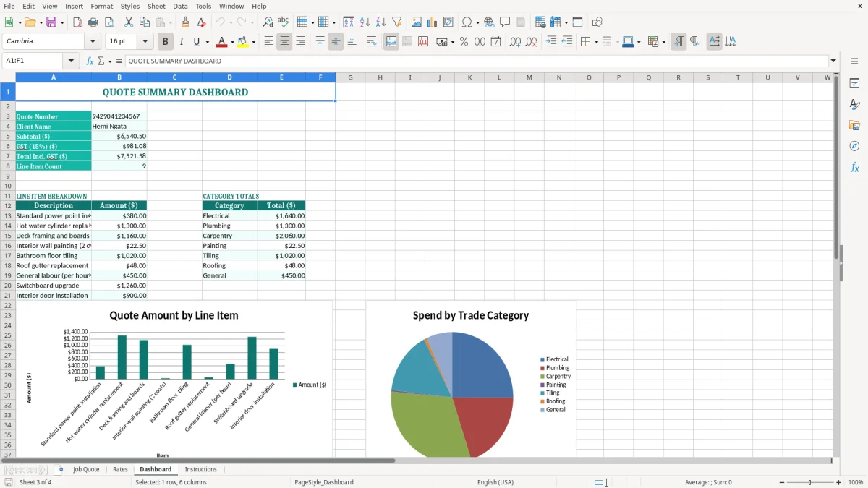Click row header 10
The height and width of the screenshot is (488, 868).
coord(8,186)
